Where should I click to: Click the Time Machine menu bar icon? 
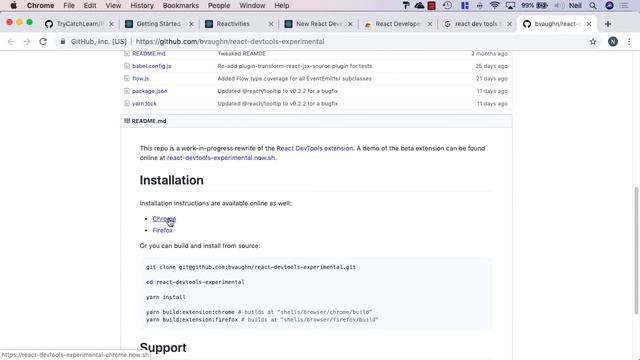pyautogui.click(x=447, y=6)
